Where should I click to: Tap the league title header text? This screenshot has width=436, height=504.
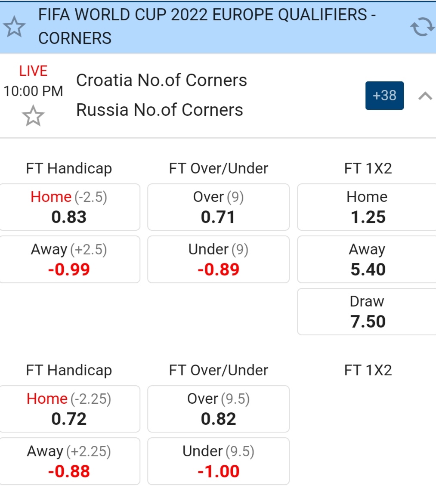coord(207,27)
